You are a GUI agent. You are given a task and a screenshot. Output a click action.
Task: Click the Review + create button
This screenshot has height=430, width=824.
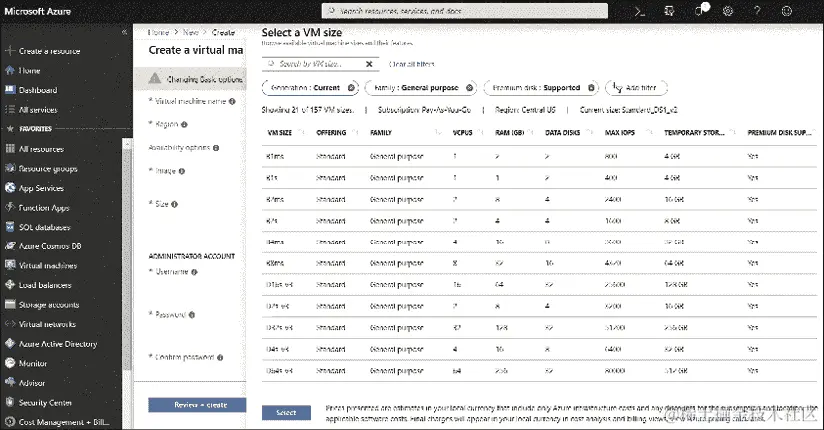click(x=197, y=405)
